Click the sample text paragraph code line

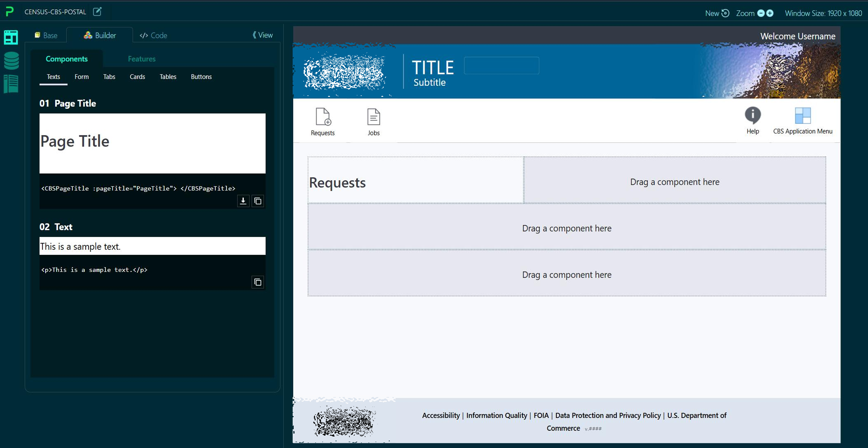tap(94, 270)
